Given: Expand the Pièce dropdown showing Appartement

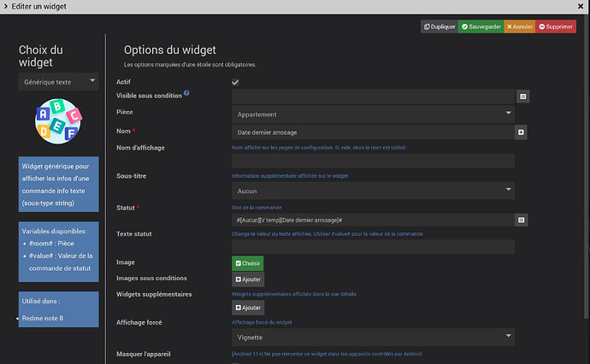Looking at the screenshot, I should pyautogui.click(x=373, y=114).
